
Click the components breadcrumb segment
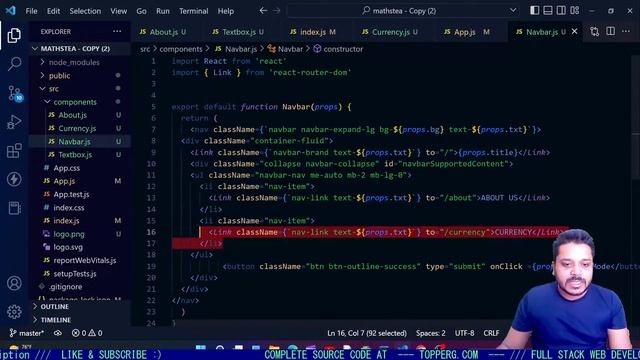181,49
